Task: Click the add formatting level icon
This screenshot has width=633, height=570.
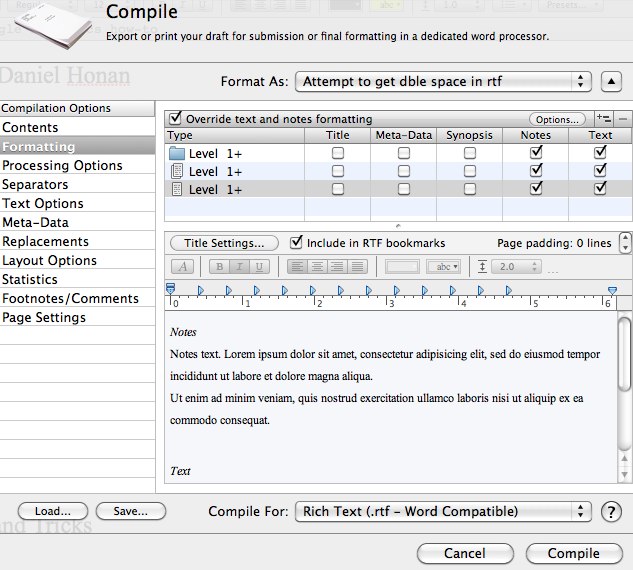Action: click(603, 119)
